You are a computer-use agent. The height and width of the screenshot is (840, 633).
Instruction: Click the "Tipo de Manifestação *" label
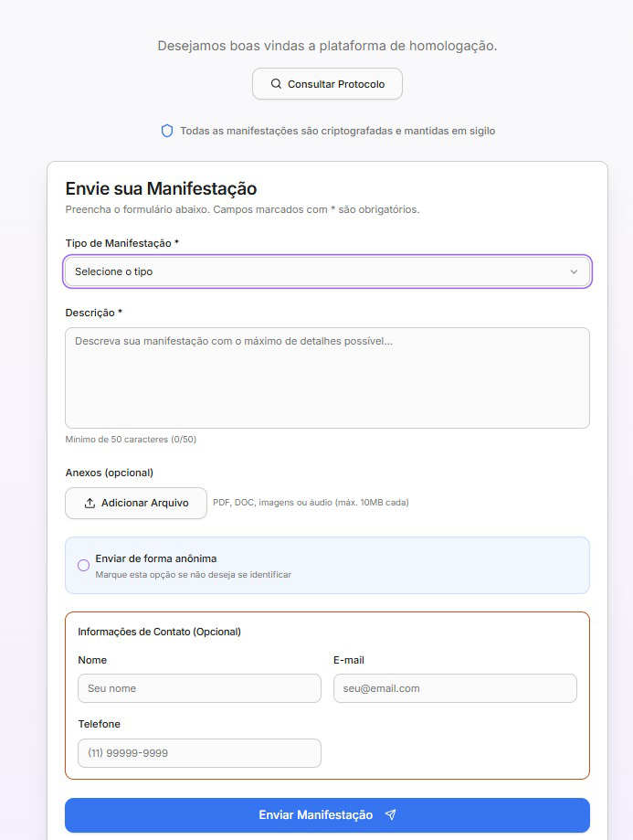121,243
